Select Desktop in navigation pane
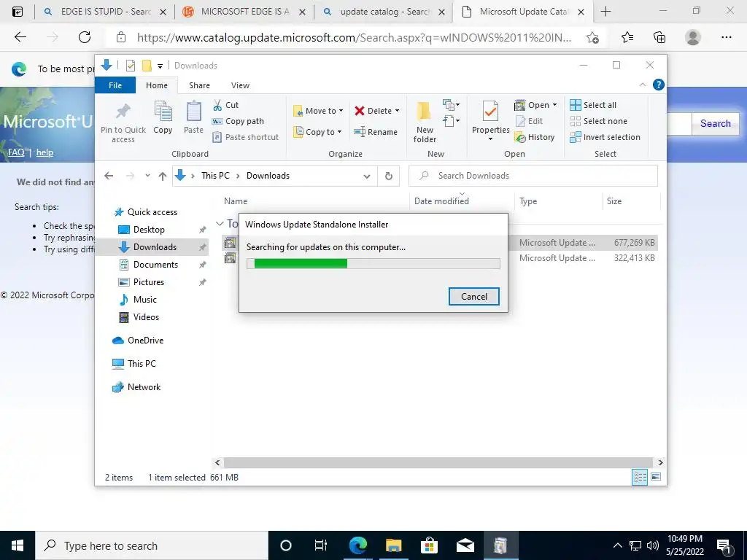This screenshot has width=747, height=560. 141,230
